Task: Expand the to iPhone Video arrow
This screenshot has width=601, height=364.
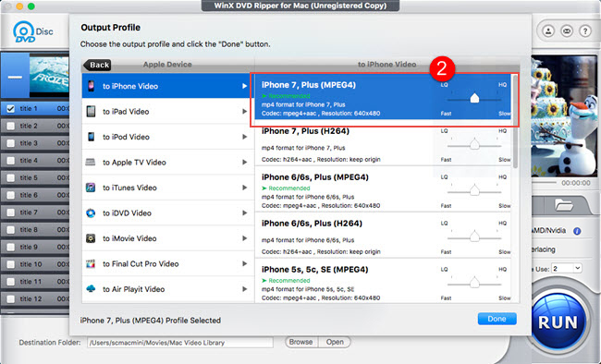Action: point(244,86)
